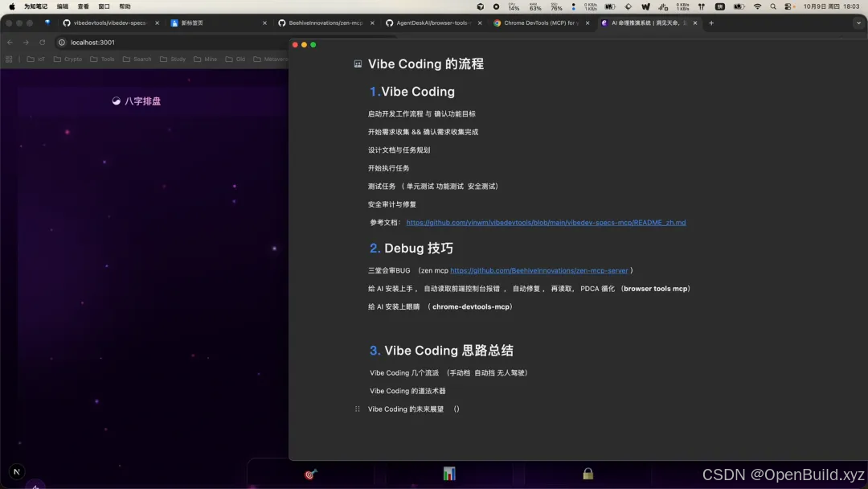Open the Tools bookmarks folder
Image resolution: width=868 pixels, height=489 pixels.
click(102, 60)
